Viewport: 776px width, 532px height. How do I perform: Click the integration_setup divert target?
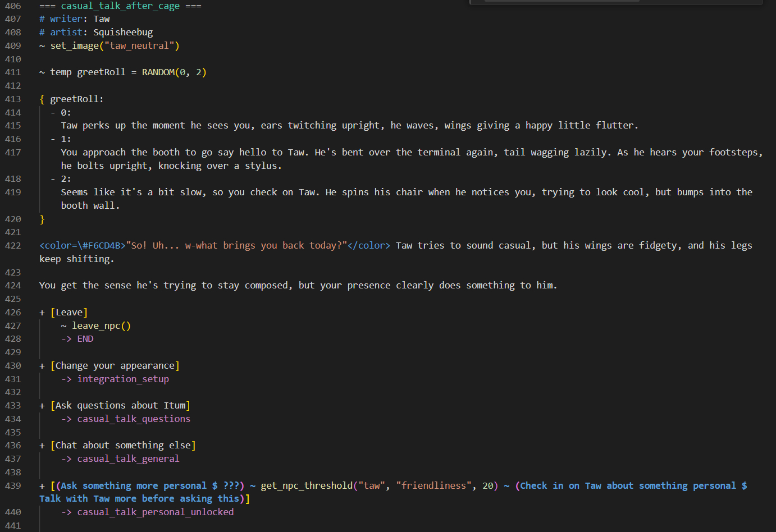click(123, 379)
